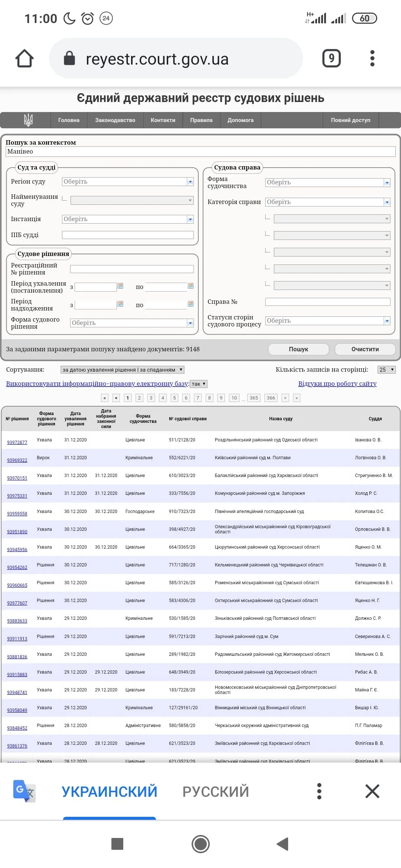401x868 pixels.
Task: Open the browser tabs switcher showing 9
Action: click(331, 59)
